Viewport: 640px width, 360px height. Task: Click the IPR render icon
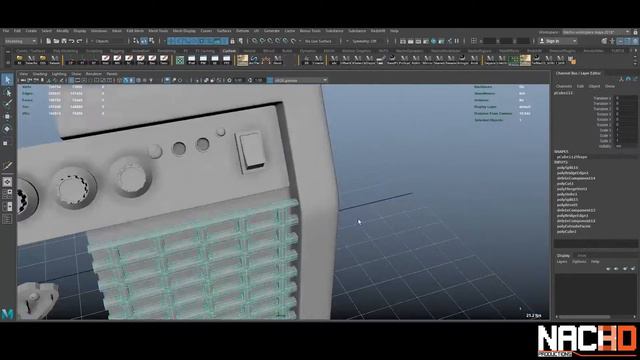(418, 41)
